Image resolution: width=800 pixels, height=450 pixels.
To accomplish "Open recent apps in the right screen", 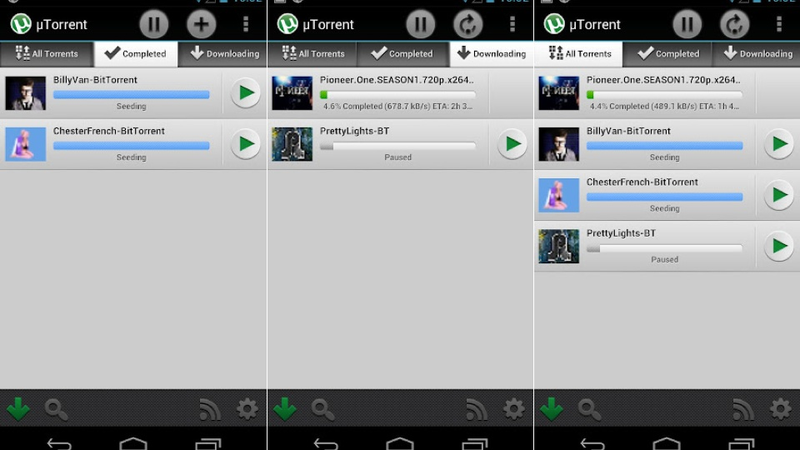I will point(741,443).
